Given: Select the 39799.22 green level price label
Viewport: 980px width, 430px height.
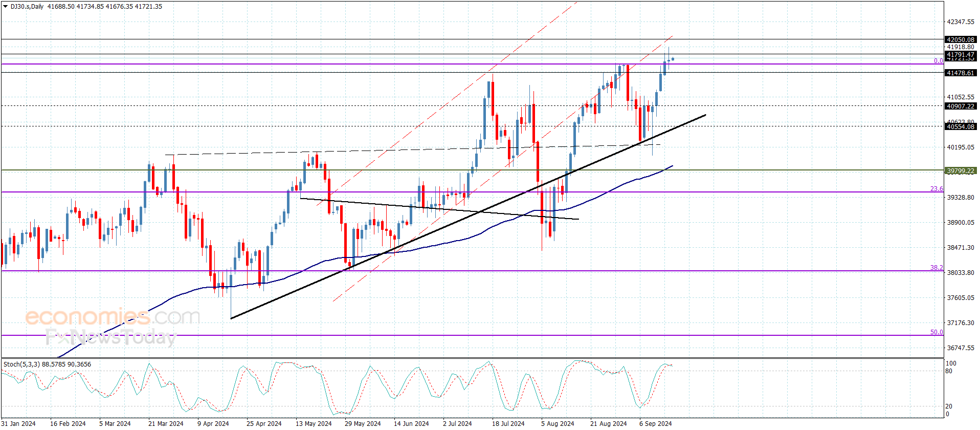Looking at the screenshot, I should 961,171.
